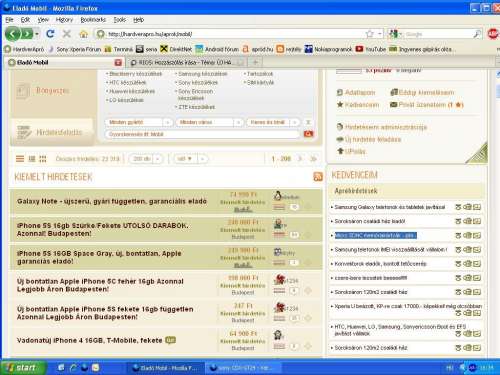Screen dimensions: 500x375
Task: Open the Bookmarks menu
Action: tap(93, 20)
